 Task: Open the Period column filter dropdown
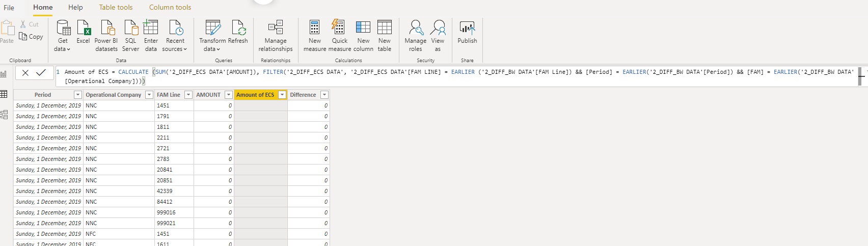(x=78, y=95)
